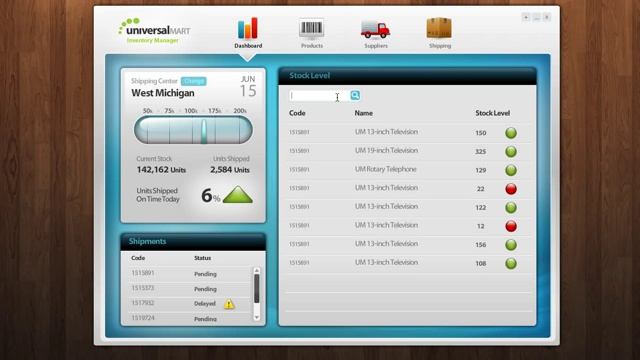Viewport: 640px width, 360px height.
Task: Click the Shipments scrollbar thumb
Action: [x=257, y=288]
